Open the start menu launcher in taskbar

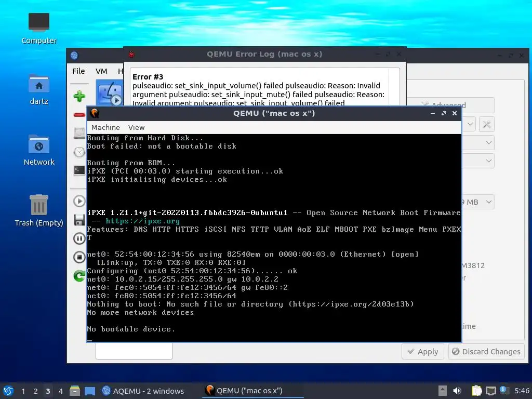8,391
